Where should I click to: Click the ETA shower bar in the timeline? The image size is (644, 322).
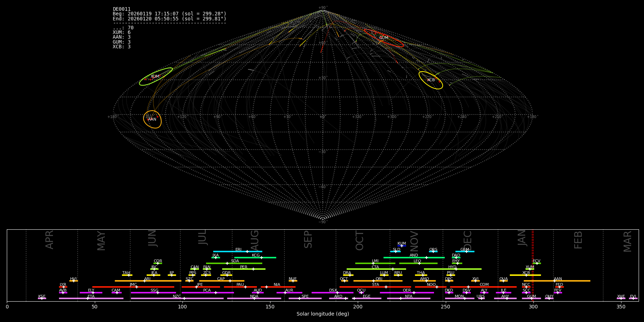[91, 298]
